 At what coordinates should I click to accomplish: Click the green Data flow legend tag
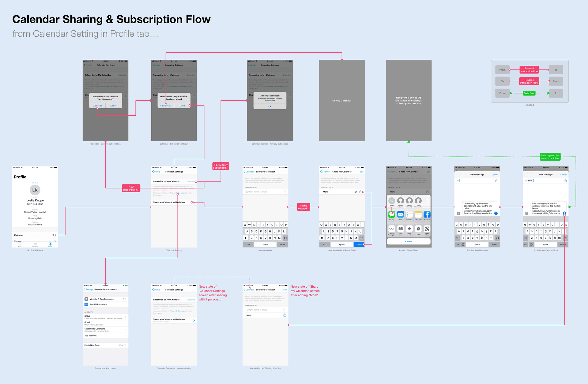pos(529,93)
